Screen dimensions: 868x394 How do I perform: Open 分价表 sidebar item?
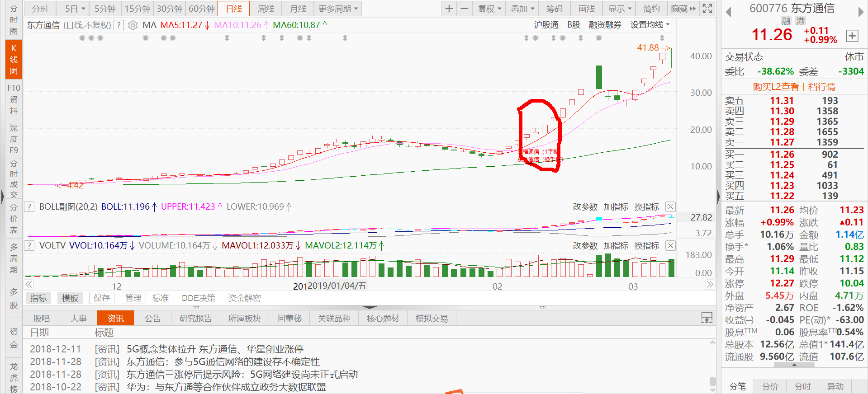point(14,219)
